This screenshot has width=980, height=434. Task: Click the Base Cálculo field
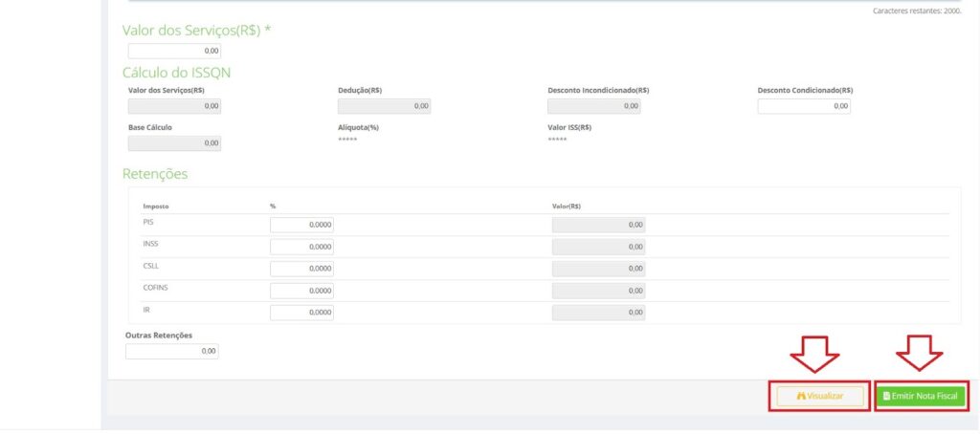174,143
